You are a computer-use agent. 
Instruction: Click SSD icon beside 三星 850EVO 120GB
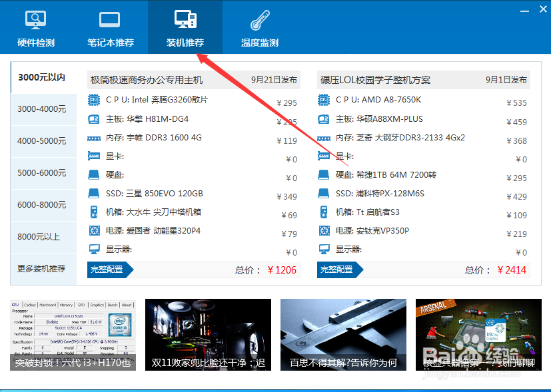click(94, 194)
